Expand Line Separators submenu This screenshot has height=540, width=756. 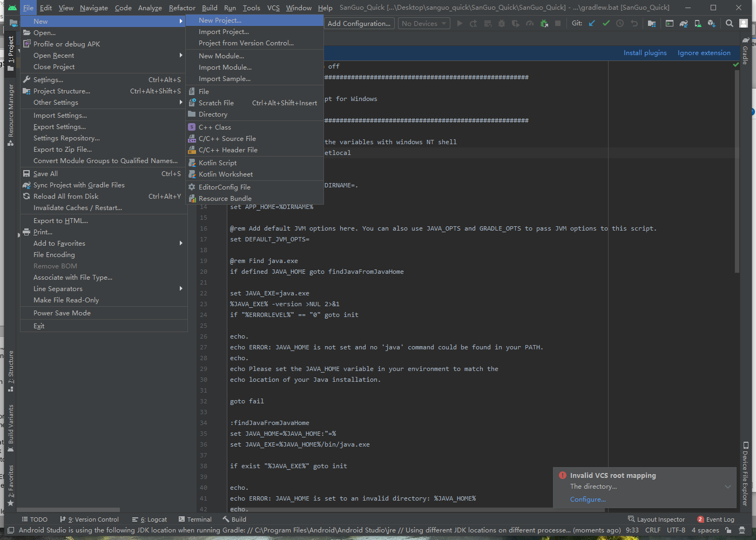click(181, 289)
